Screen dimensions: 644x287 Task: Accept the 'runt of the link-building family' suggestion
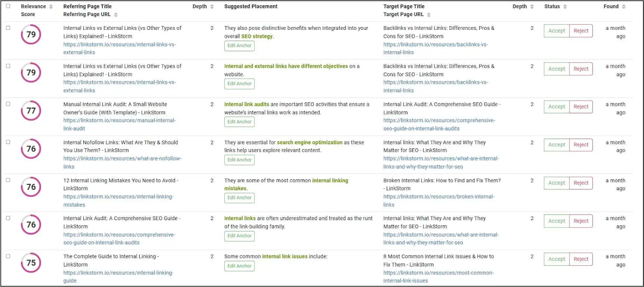tap(557, 221)
